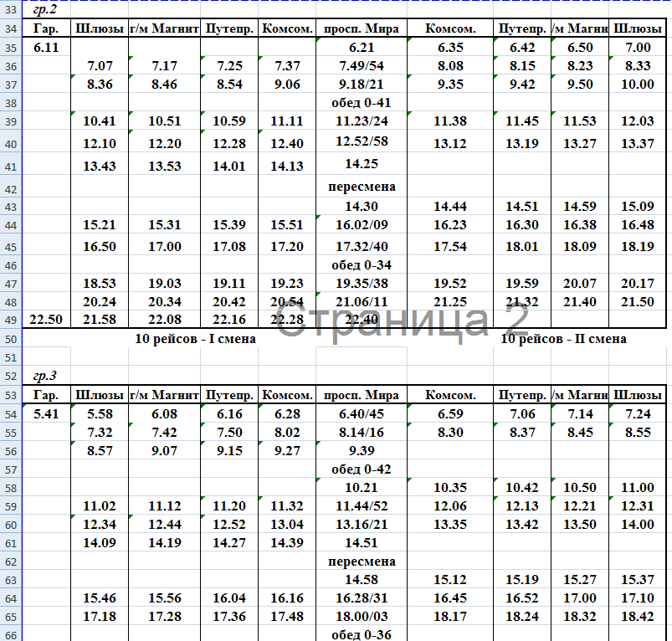Click the '10 рейсов - I смена' cell

[195, 339]
